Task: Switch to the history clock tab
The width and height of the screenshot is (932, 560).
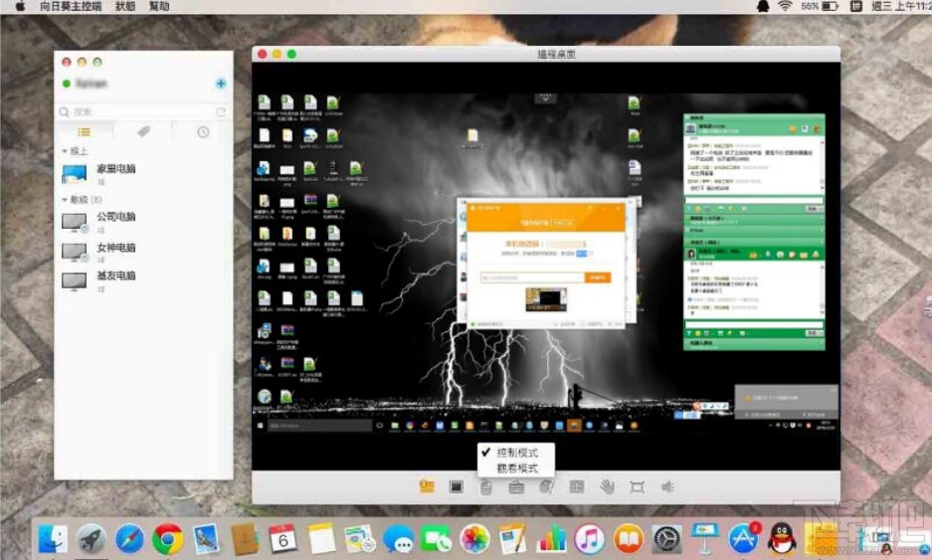Action: point(203,132)
